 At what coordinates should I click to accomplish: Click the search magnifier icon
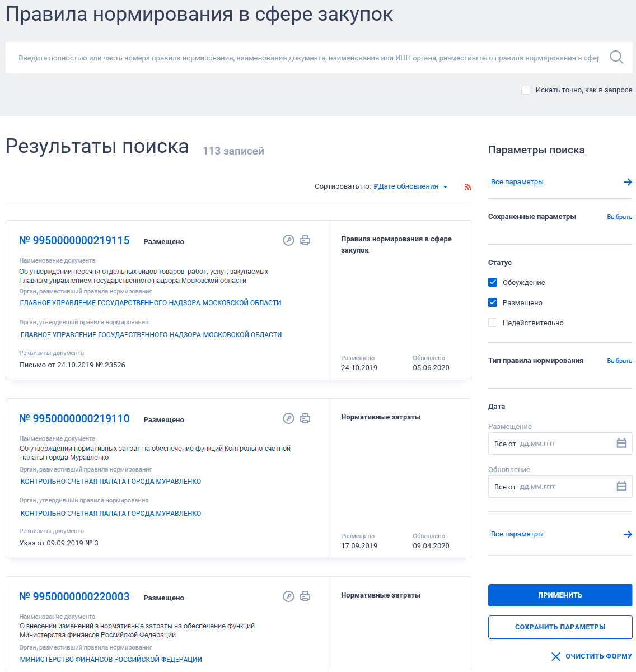tap(616, 57)
